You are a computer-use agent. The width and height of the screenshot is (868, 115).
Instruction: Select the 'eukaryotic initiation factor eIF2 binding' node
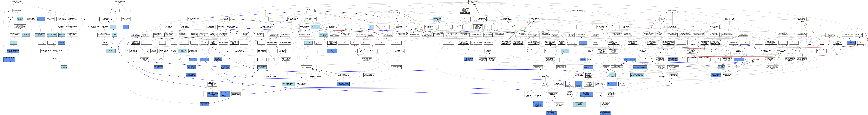coord(40,35)
